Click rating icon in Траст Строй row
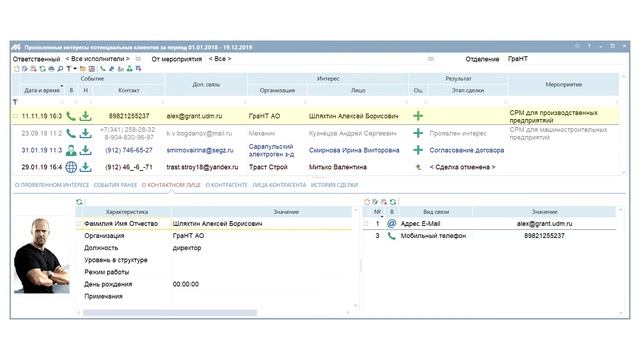 pos(418,167)
